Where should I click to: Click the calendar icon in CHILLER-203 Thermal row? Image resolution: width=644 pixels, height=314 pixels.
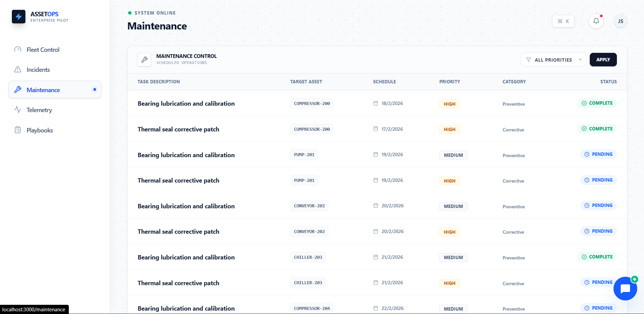376,282
